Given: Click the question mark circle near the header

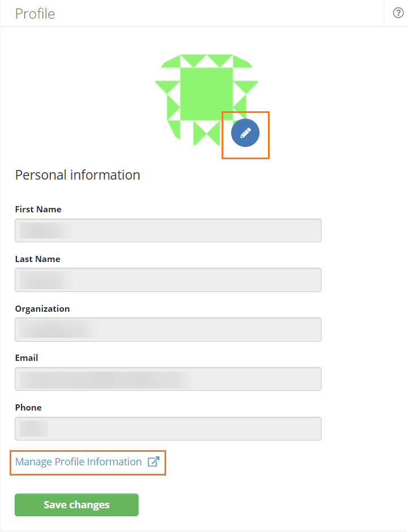Looking at the screenshot, I should pos(397,12).
